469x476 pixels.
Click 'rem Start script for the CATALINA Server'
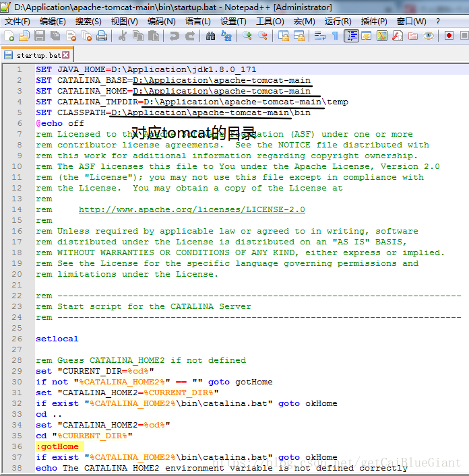(x=144, y=306)
